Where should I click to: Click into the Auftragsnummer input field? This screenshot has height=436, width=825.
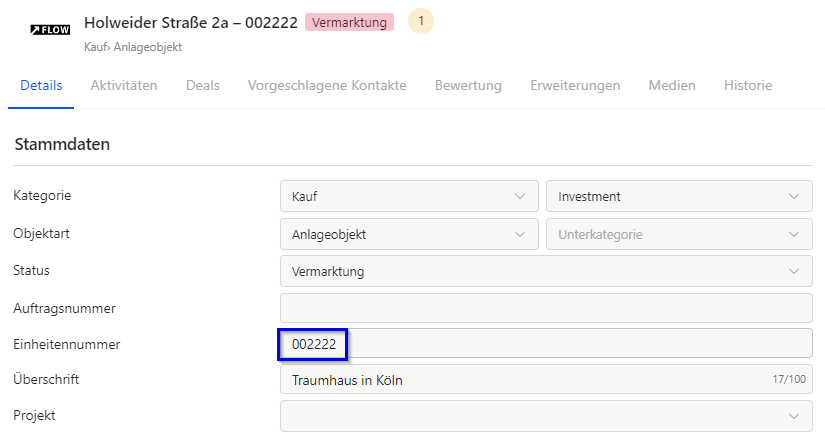point(546,308)
